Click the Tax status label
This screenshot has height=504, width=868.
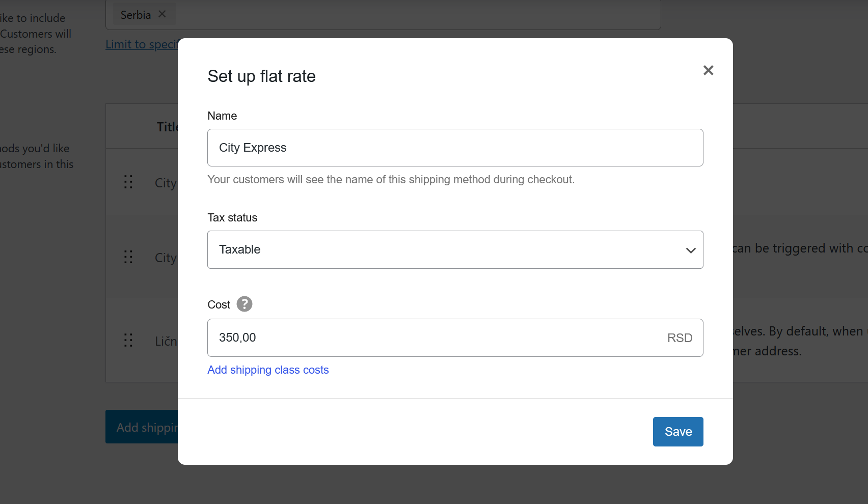pos(232,218)
